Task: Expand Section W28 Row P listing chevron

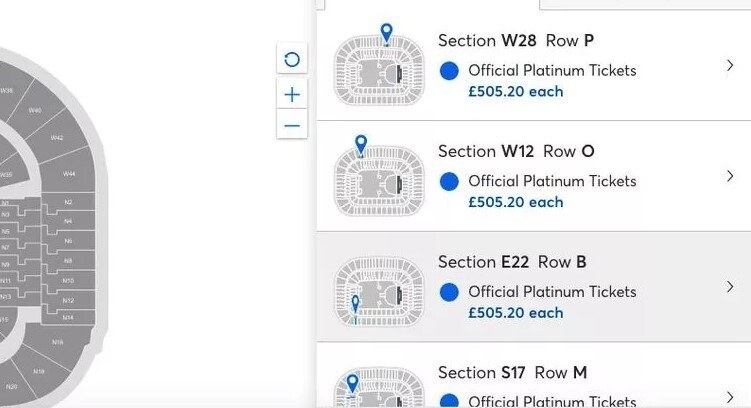Action: [729, 66]
